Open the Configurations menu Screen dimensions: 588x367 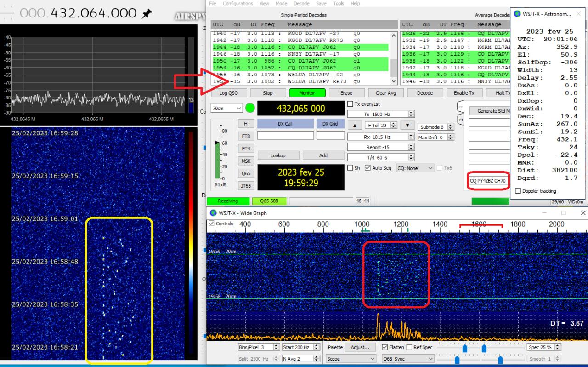click(x=237, y=3)
